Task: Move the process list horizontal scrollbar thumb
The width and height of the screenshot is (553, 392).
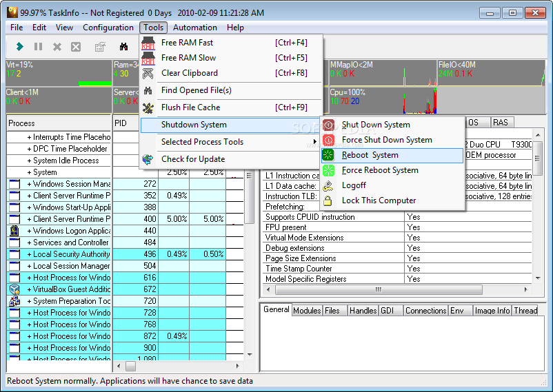Action: [131, 367]
